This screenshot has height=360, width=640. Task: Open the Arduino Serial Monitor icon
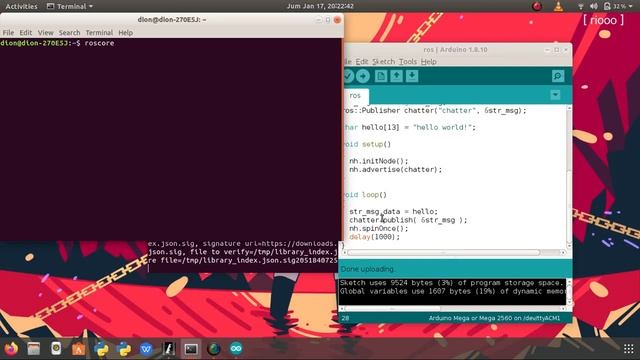click(558, 76)
